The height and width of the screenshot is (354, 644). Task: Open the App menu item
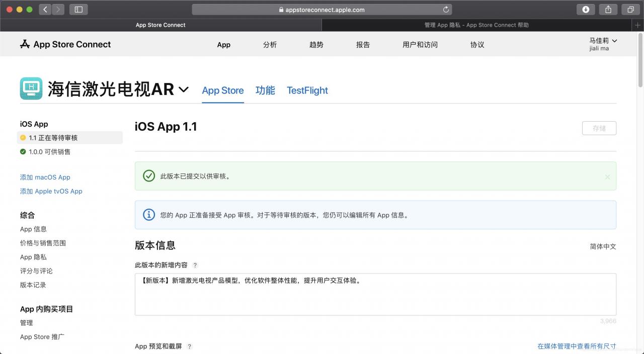point(224,45)
